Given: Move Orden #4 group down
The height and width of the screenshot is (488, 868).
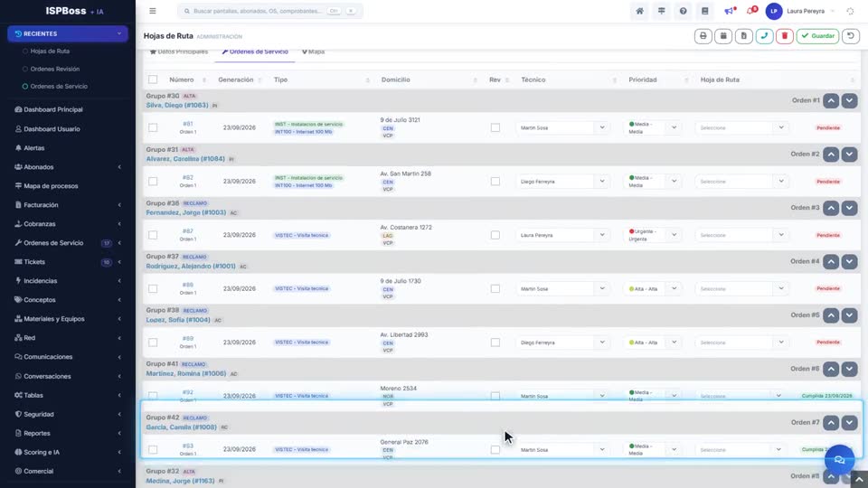Looking at the screenshot, I should 849,262.
